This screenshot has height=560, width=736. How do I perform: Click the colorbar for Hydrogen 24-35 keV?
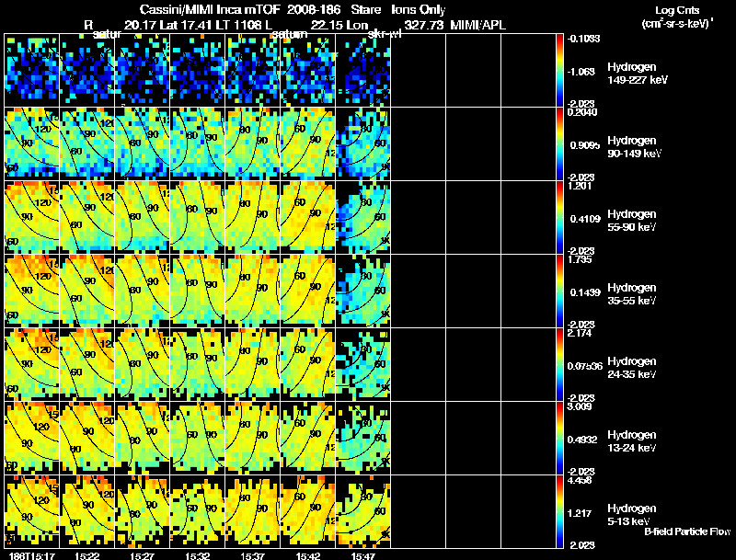click(559, 365)
